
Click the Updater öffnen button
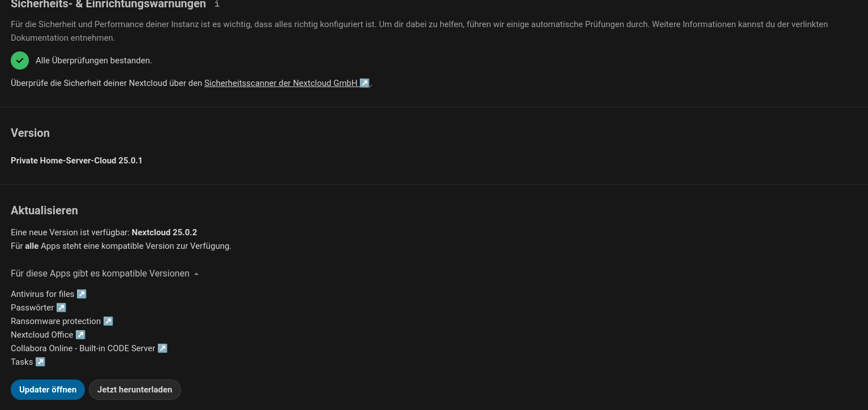[x=48, y=390]
